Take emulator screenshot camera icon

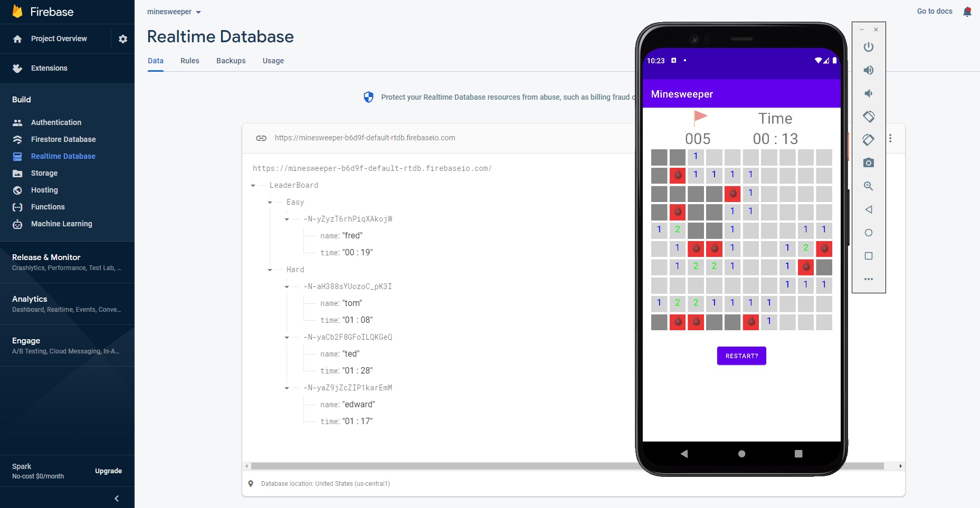pos(869,163)
